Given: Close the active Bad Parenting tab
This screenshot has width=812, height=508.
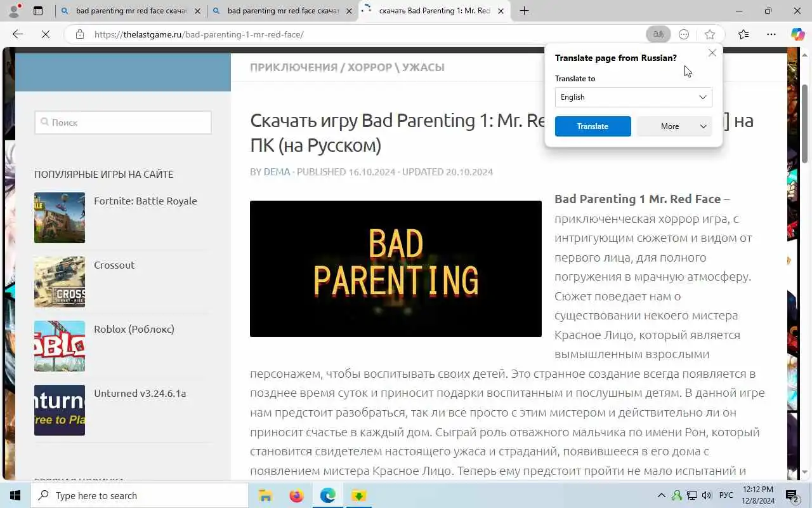Looking at the screenshot, I should pyautogui.click(x=501, y=11).
